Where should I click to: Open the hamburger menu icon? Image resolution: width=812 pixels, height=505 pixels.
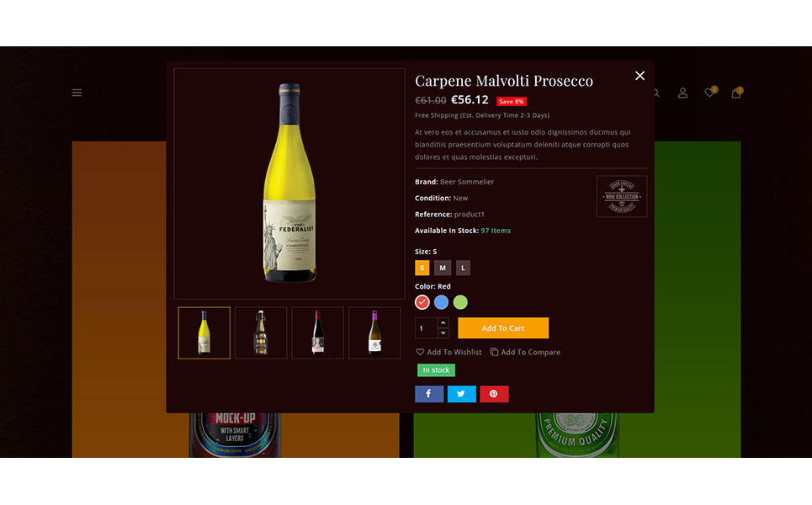[77, 93]
